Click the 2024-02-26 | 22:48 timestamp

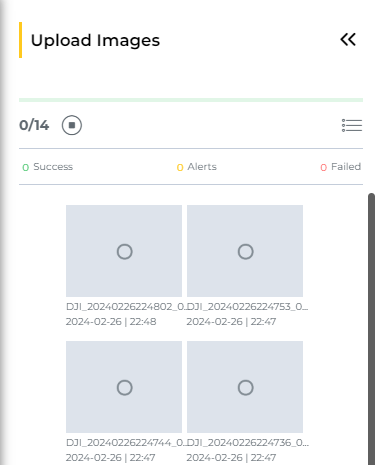[111, 322]
